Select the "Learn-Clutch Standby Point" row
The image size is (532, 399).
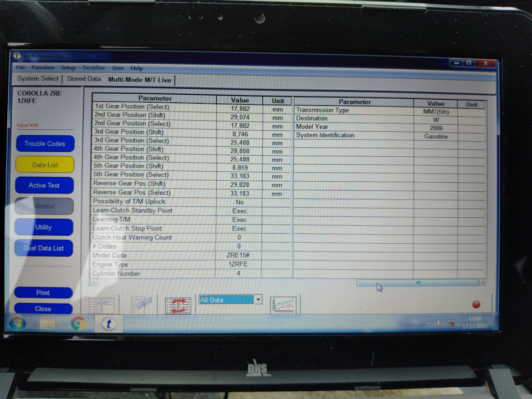tap(191, 211)
